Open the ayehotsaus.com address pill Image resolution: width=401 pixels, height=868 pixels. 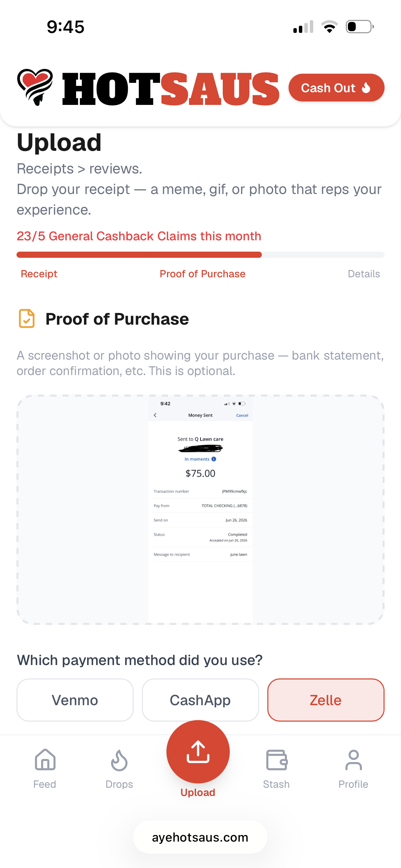click(200, 837)
